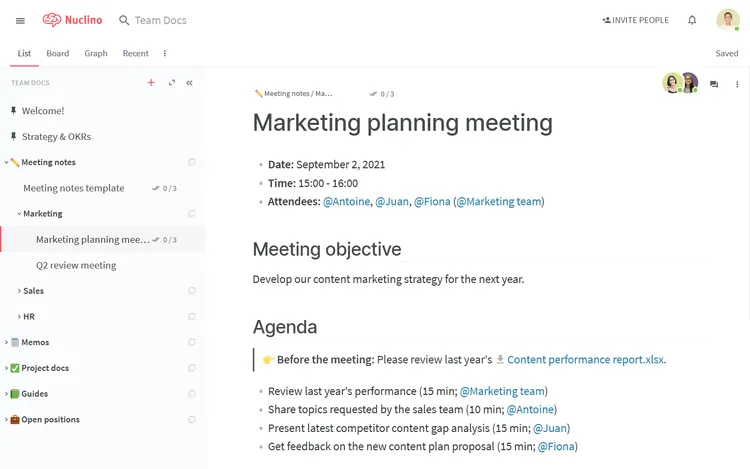Click the purple-background collaborator avatar
This screenshot has height=469, width=750.
pos(690,83)
